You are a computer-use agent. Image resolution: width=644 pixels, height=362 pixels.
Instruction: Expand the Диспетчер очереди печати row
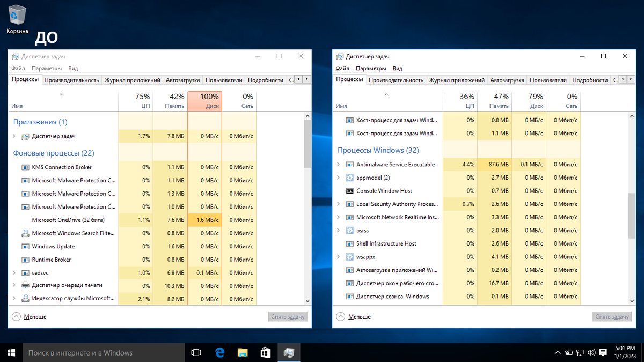(x=14, y=285)
